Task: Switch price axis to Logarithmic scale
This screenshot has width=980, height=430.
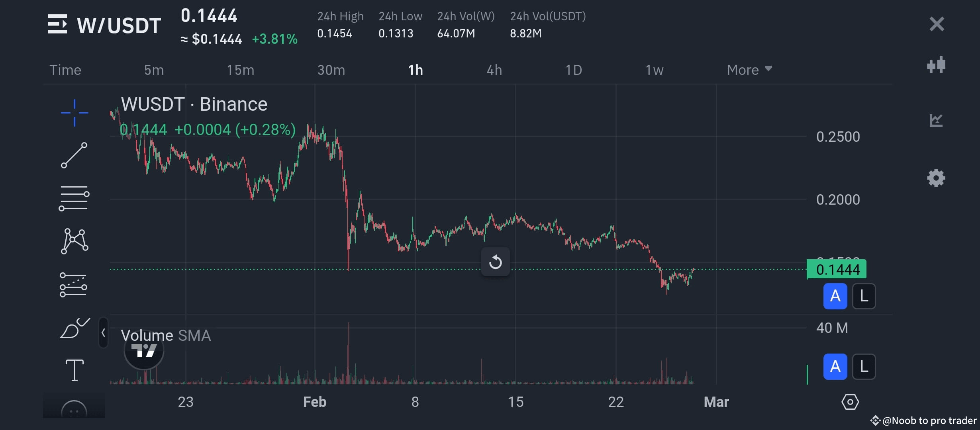Action: pyautogui.click(x=864, y=296)
